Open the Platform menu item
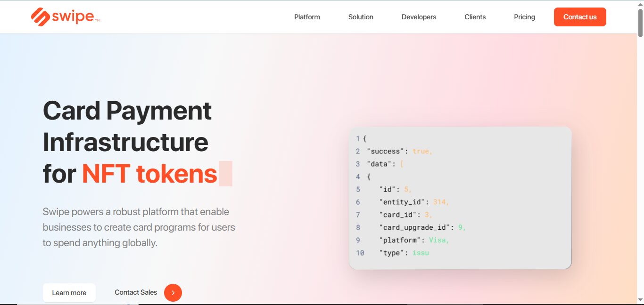 tap(307, 17)
